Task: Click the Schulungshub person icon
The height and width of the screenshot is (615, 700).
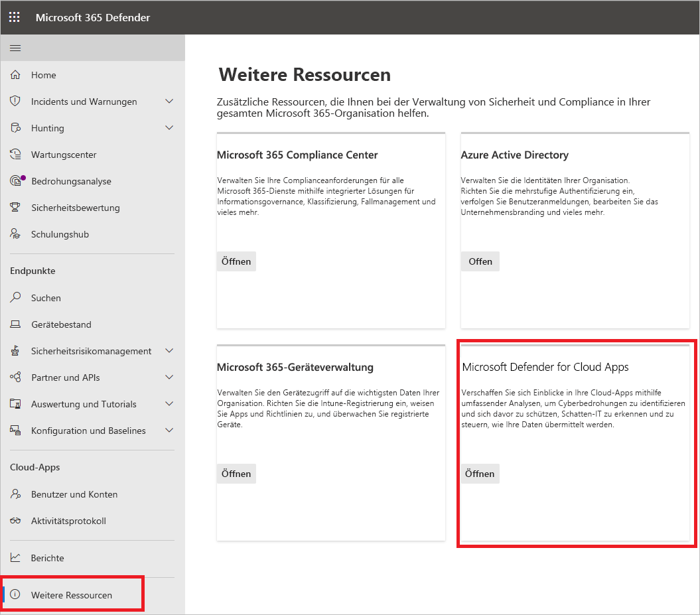Action: tap(15, 234)
